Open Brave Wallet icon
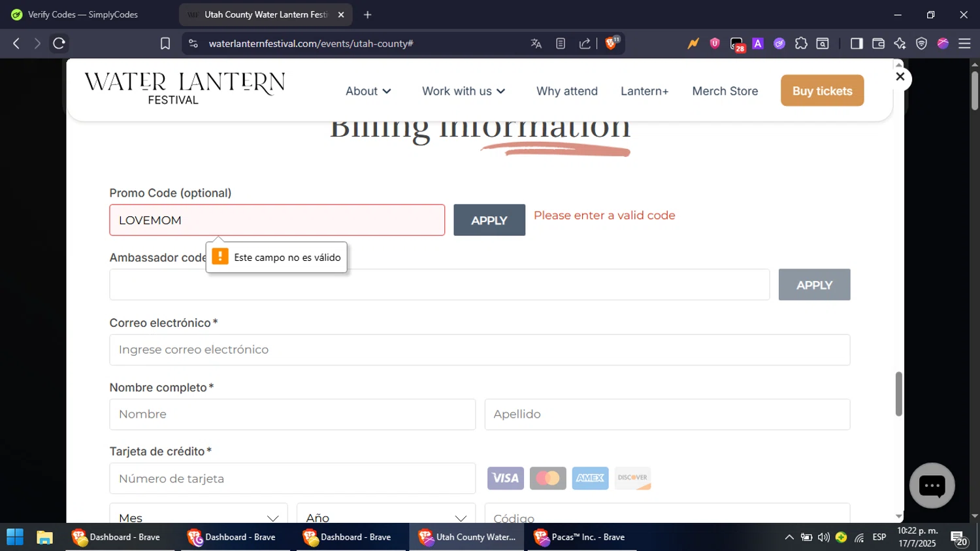This screenshot has height=551, width=980. click(878, 44)
